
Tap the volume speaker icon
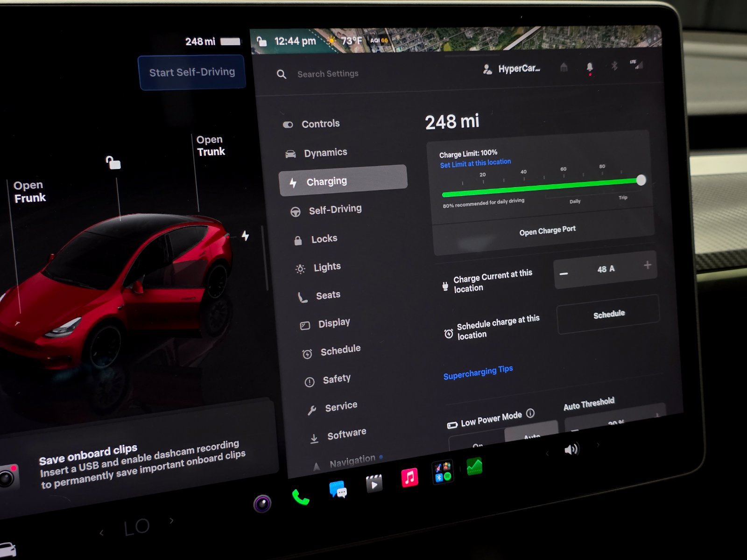click(x=571, y=449)
